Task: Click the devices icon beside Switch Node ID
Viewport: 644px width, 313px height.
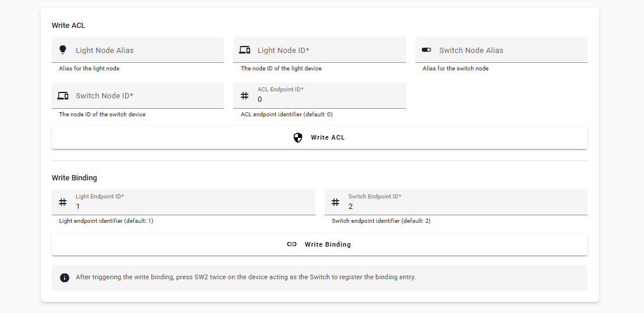Action: tap(63, 96)
